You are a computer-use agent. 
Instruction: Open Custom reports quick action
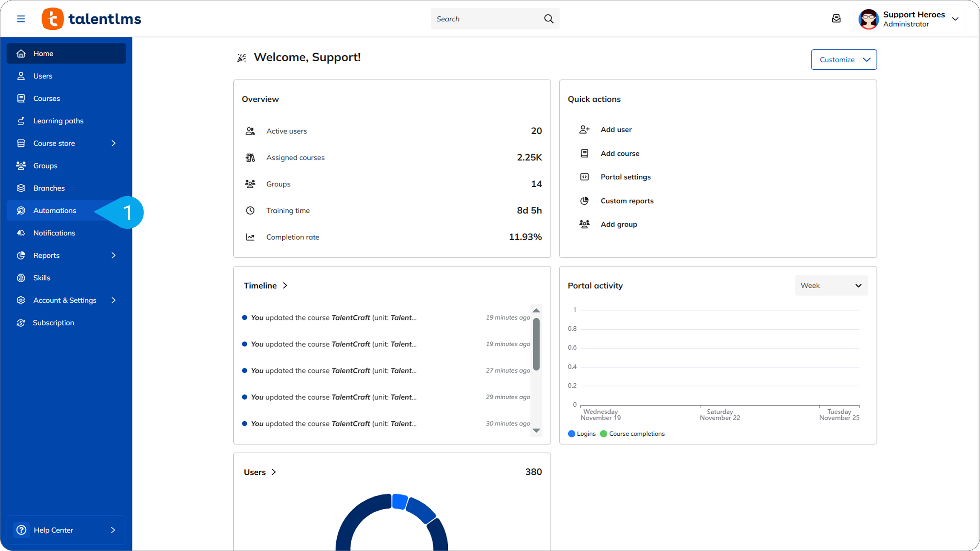[x=627, y=201]
